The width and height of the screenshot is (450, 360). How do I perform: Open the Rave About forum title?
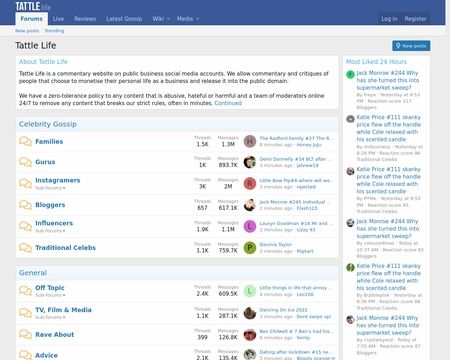click(x=55, y=334)
